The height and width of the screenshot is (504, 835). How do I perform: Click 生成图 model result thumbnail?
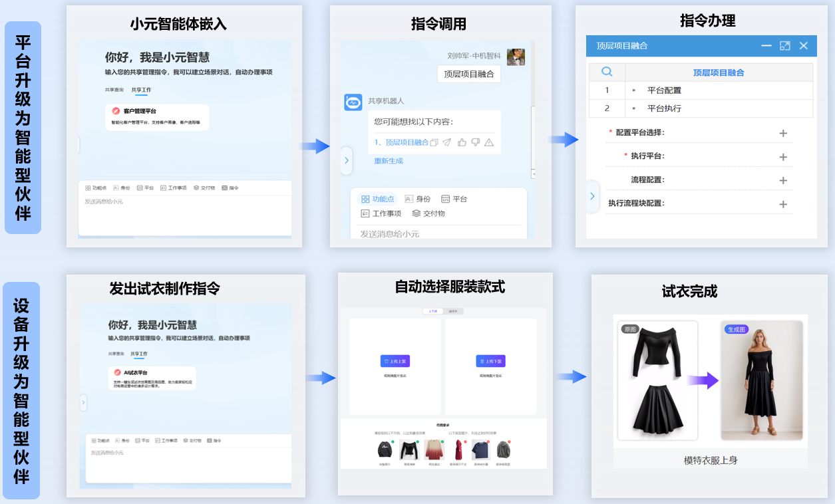pos(762,380)
